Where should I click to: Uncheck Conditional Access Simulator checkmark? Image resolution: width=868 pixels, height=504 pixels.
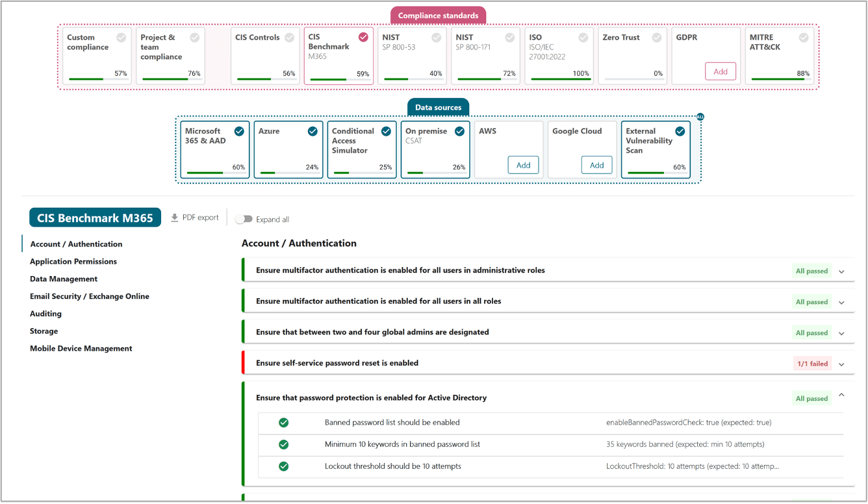click(386, 131)
